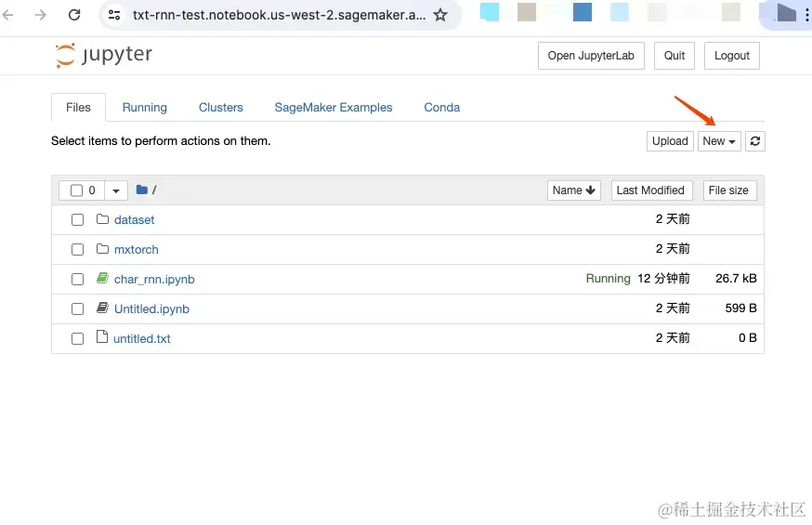Click the Logout button
Viewport: 812px width, 525px height.
[x=732, y=56]
